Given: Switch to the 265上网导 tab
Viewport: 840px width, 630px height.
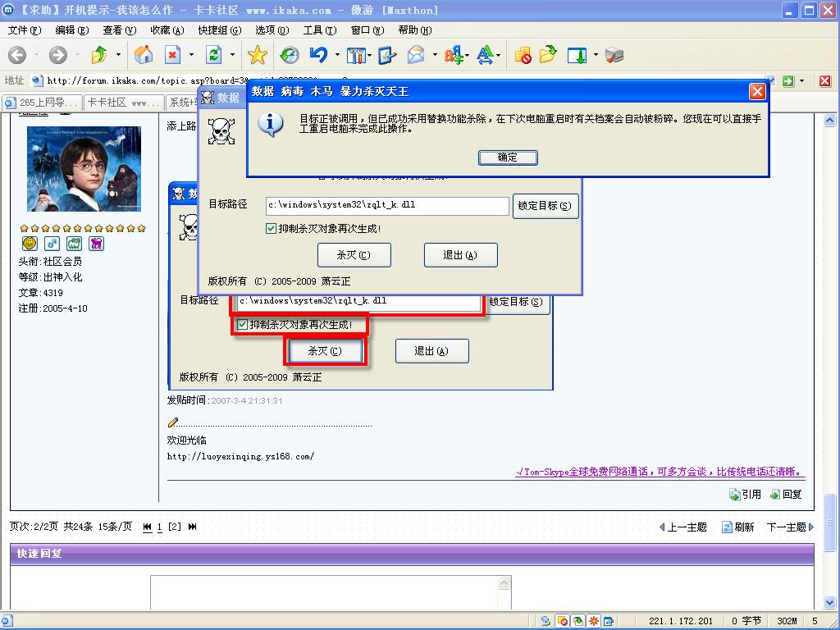Looking at the screenshot, I should [42, 103].
